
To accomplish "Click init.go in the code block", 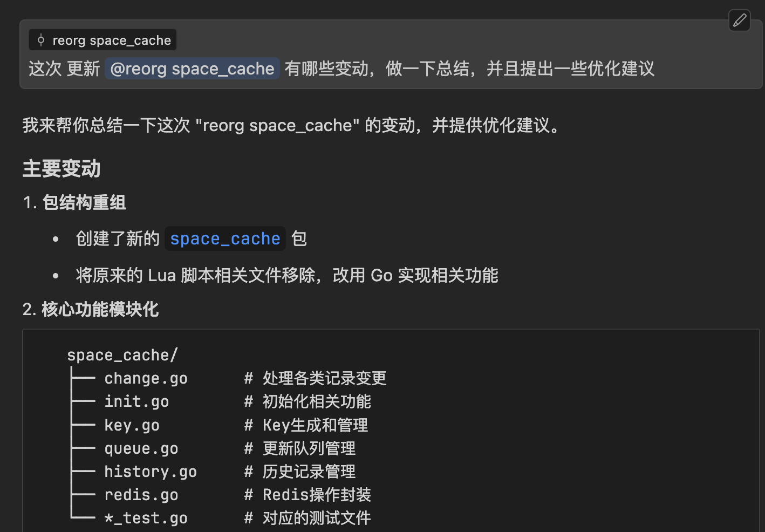I will [136, 401].
